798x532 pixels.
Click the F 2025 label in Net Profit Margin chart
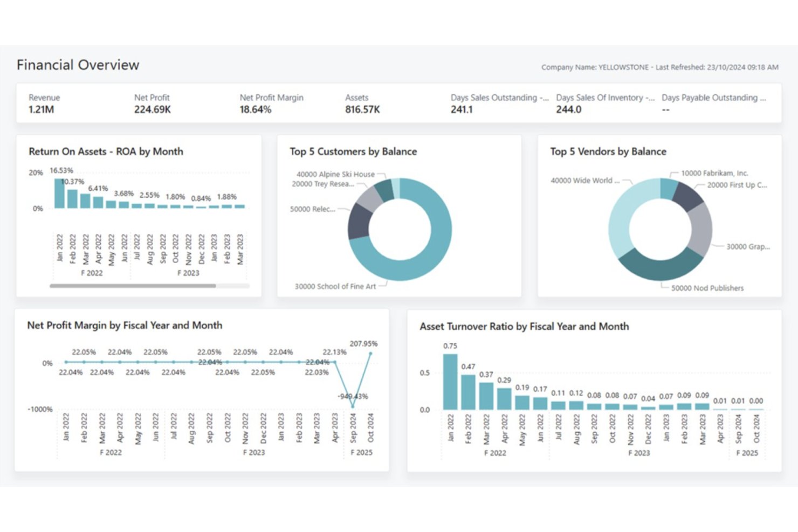coord(362,452)
